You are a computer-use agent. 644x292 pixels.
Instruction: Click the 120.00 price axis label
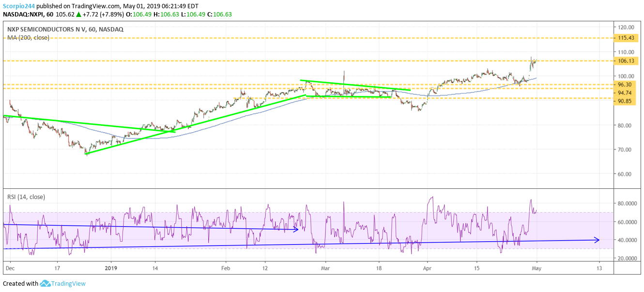click(x=627, y=27)
